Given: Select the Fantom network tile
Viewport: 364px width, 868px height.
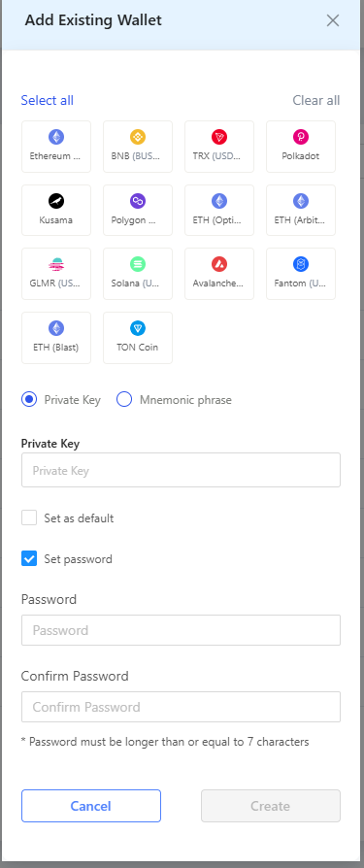Looking at the screenshot, I should pyautogui.click(x=301, y=274).
